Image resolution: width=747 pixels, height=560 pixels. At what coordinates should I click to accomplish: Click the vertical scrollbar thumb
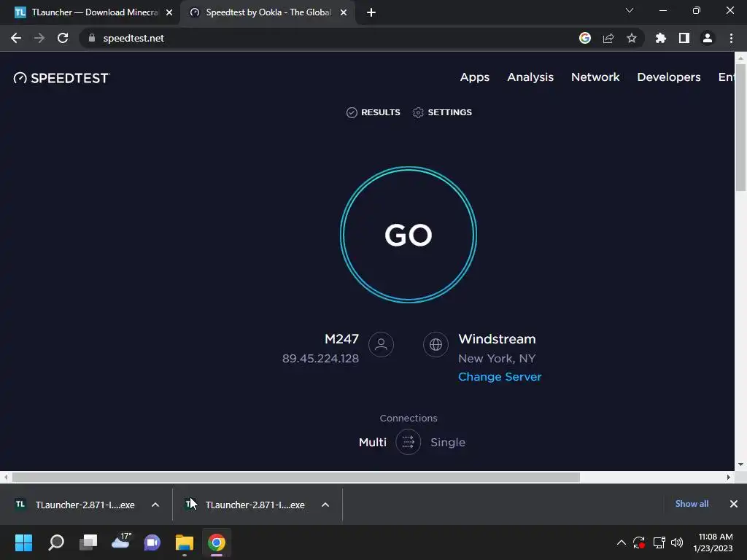[740, 128]
